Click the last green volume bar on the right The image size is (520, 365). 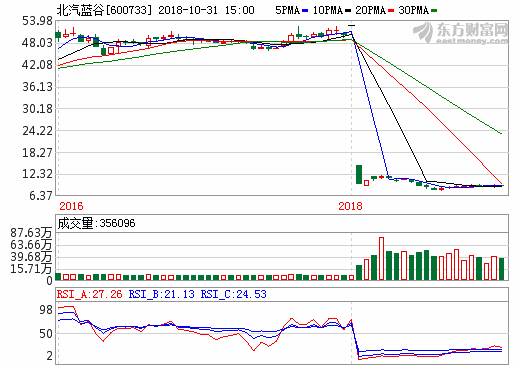501,269
